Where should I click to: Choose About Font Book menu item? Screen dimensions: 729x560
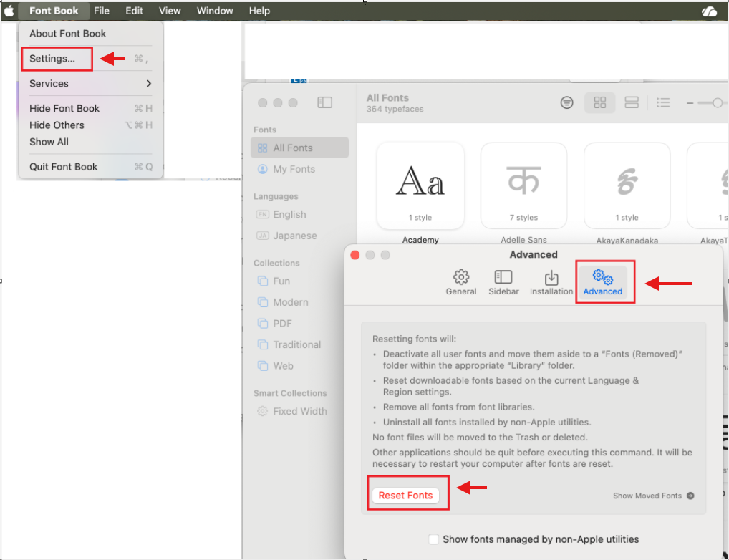pyautogui.click(x=91, y=34)
